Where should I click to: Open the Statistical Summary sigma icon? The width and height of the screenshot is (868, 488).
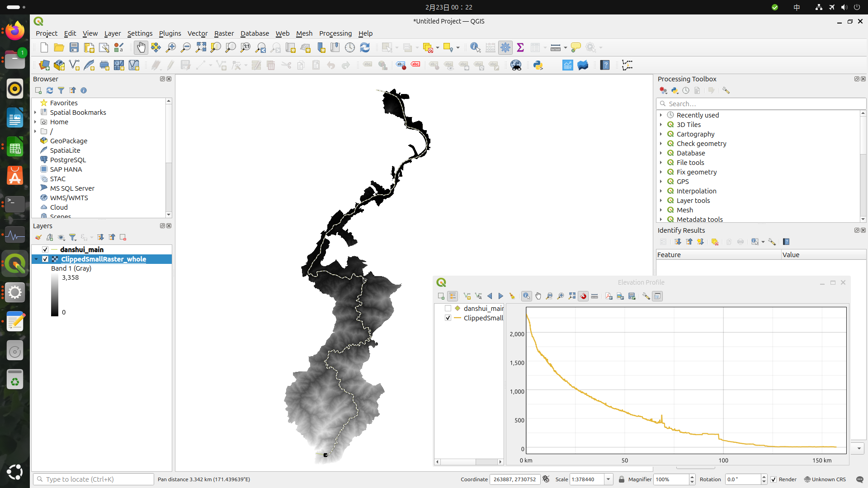tap(520, 47)
